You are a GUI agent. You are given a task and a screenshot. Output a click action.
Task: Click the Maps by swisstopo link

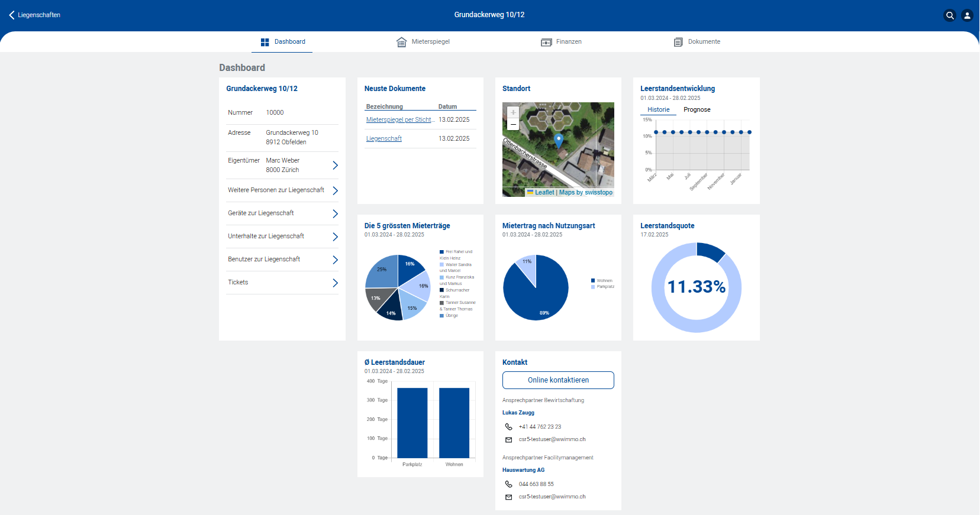[586, 193]
